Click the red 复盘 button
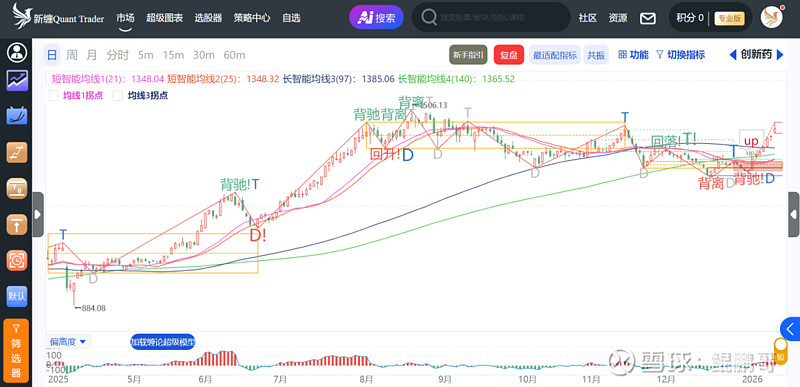Image resolution: width=800 pixels, height=387 pixels. [x=509, y=55]
